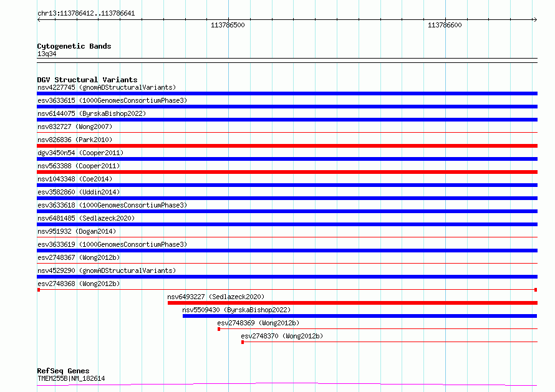Click blue bar under esv3633618
555x392 pixels.
coord(287,211)
